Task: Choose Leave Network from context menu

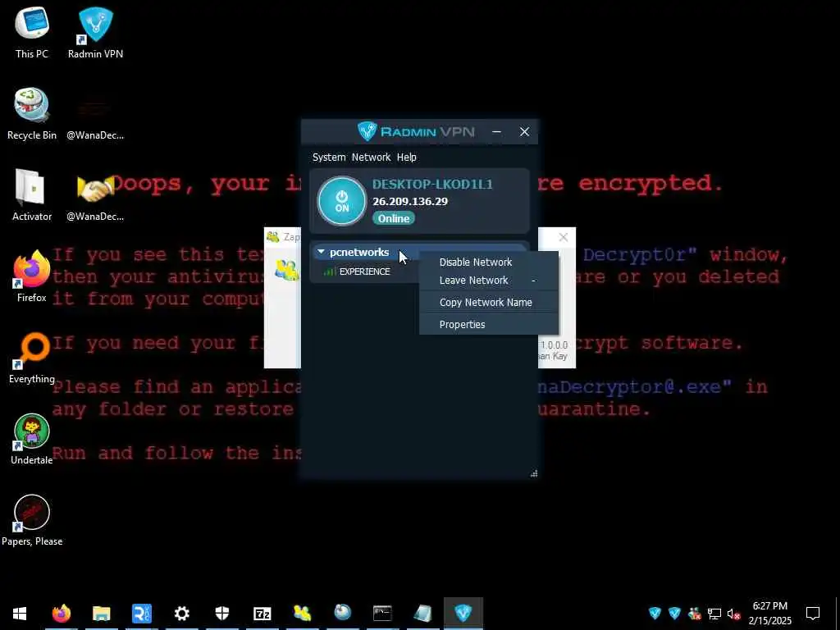Action: coord(489,281)
